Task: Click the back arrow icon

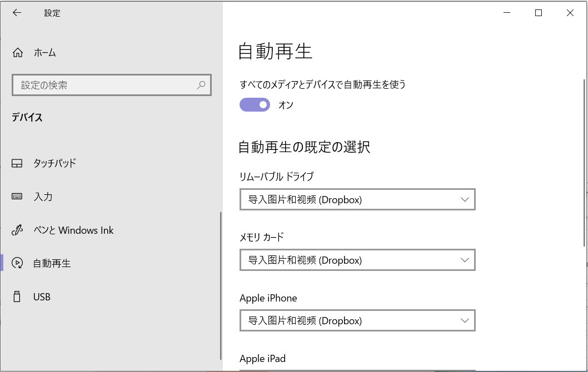Action: pos(17,13)
